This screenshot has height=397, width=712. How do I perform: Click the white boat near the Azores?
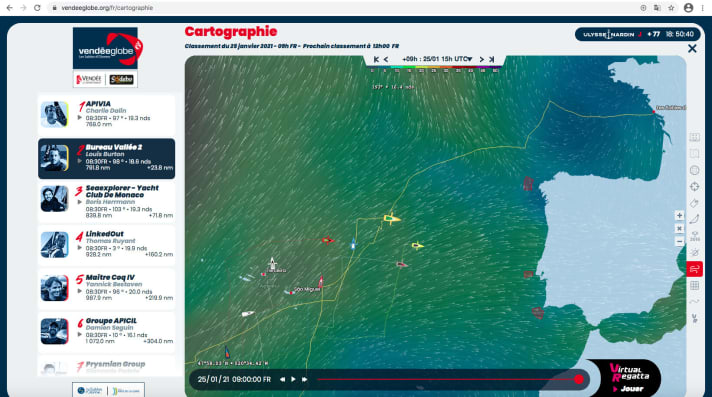[272, 263]
